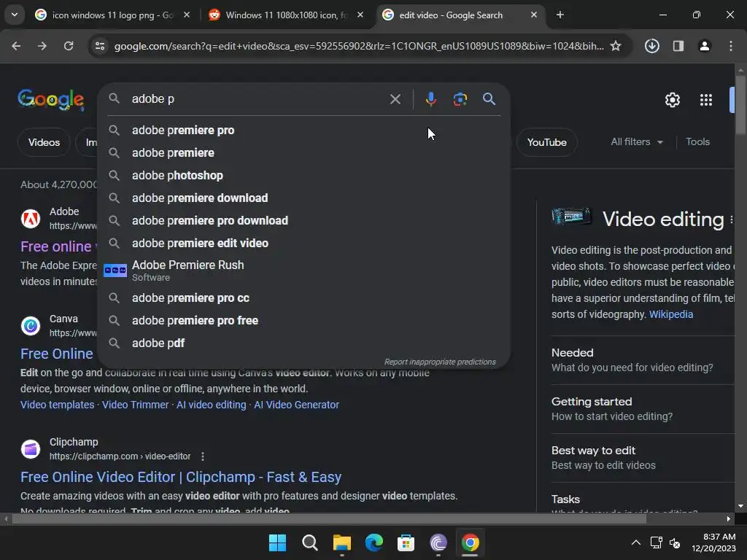Open the Clipchamp result favicon
Screen dimensions: 747x560
click(x=31, y=449)
